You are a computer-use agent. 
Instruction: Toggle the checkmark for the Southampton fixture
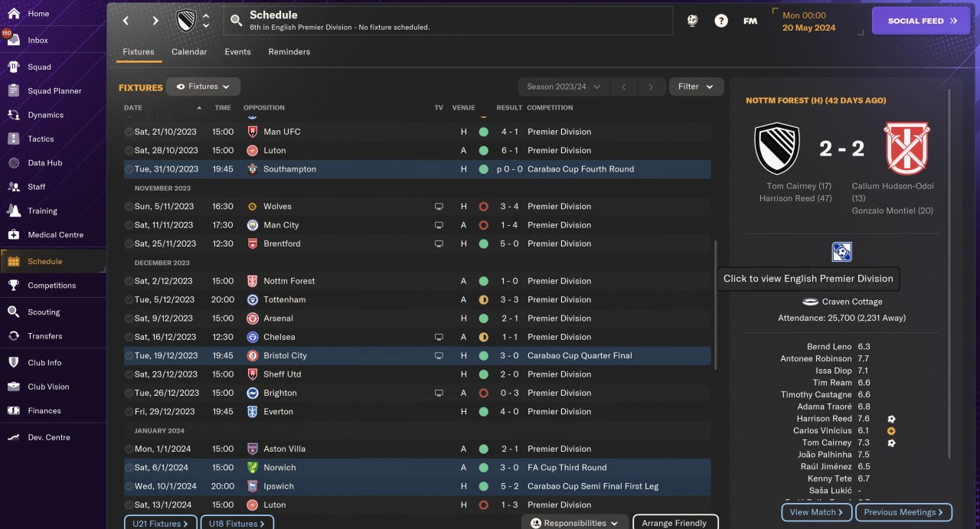(129, 169)
